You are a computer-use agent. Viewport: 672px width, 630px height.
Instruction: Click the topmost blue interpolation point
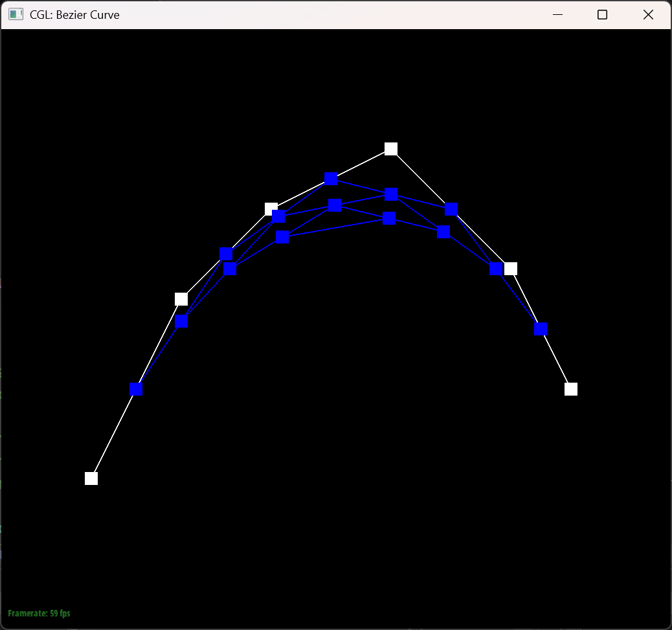331,178
